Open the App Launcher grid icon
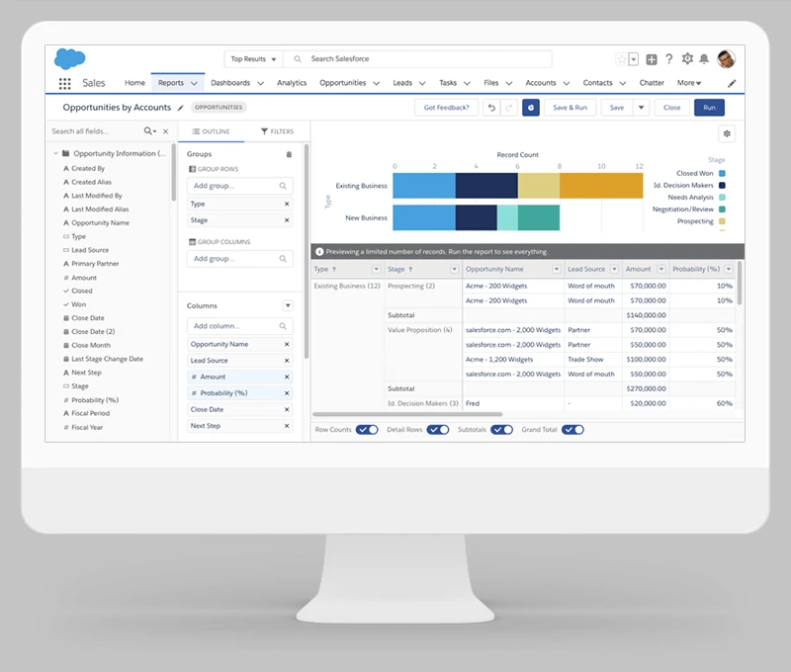This screenshot has height=672, width=791. (64, 84)
